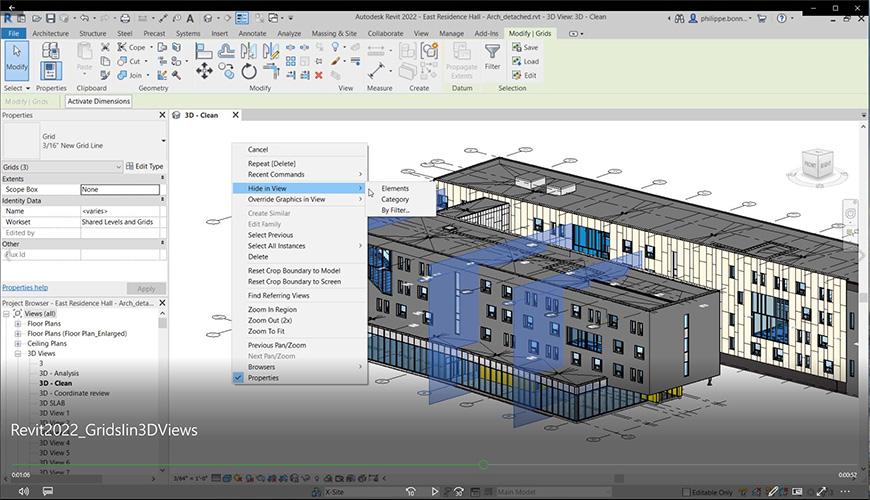Open the File tab button
The image size is (870, 500).
click(13, 33)
